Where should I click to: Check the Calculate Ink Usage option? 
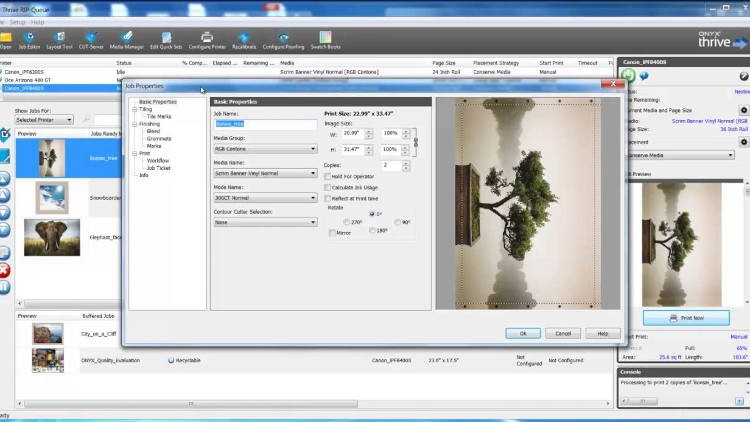click(x=329, y=187)
